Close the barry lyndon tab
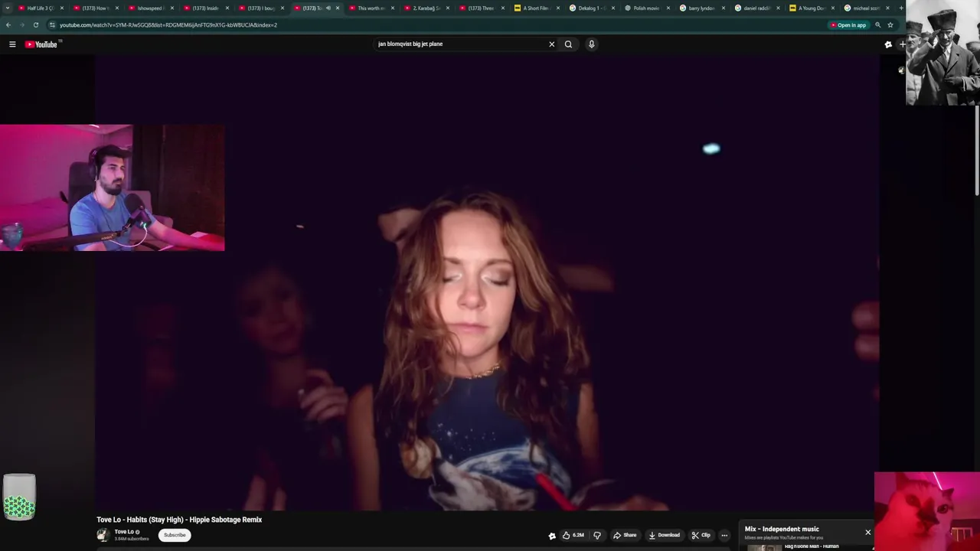980x551 pixels. click(x=724, y=8)
